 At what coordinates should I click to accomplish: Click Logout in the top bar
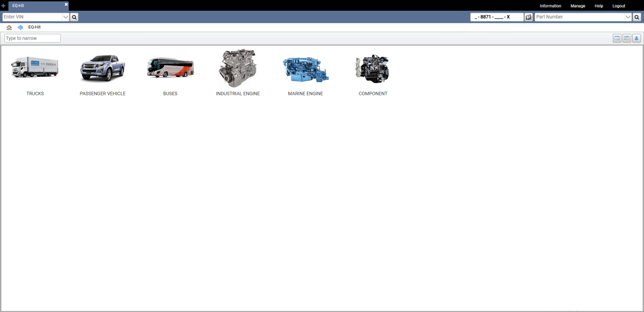pos(618,6)
